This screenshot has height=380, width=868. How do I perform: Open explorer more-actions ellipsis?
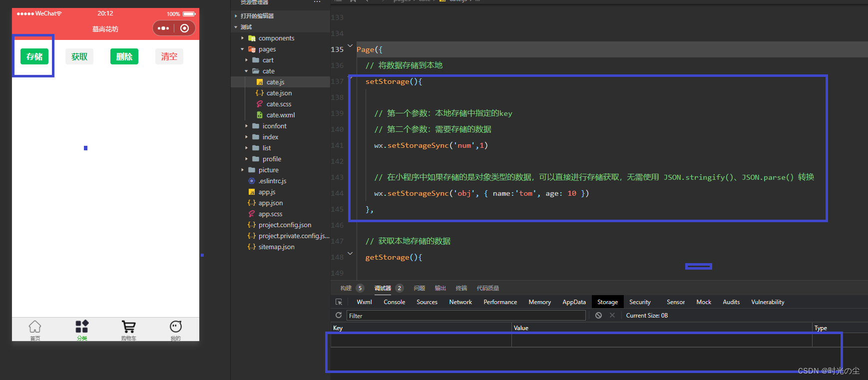(317, 2)
